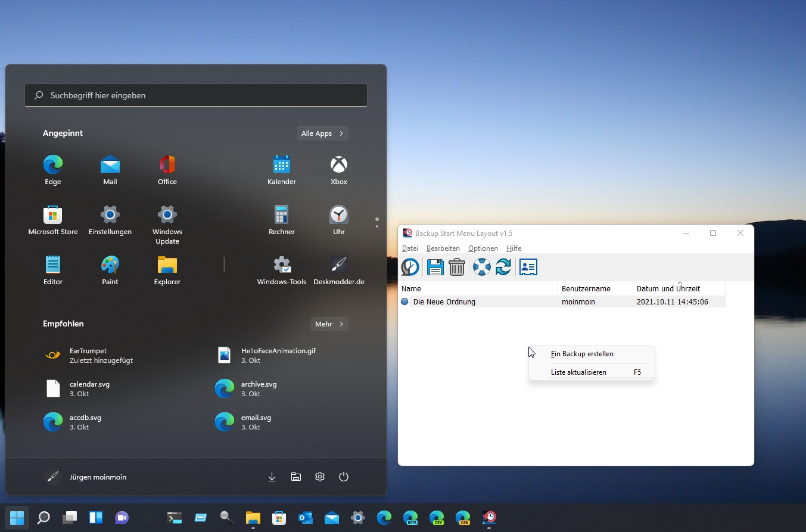Sort by the Name column header
Image resolution: width=806 pixels, height=532 pixels.
point(478,288)
